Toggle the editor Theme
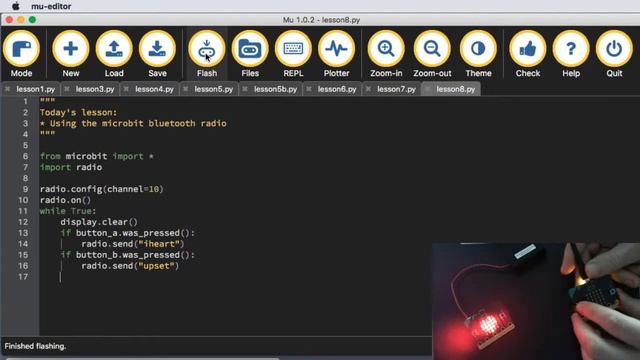 point(478,54)
